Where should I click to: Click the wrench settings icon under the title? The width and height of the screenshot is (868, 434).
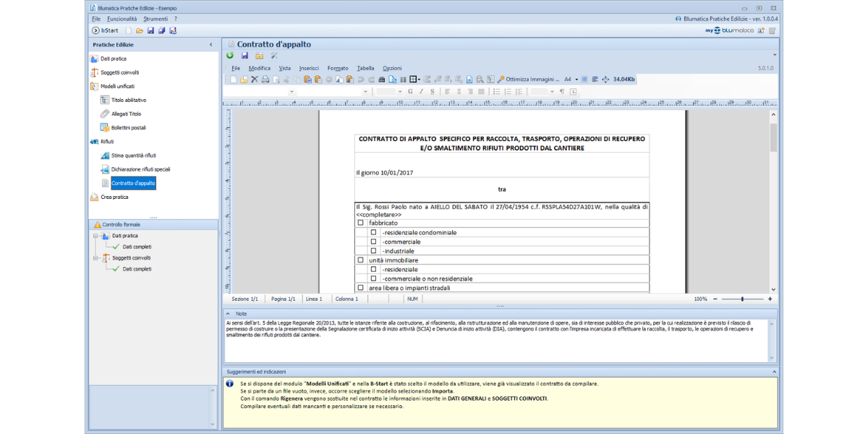point(274,56)
